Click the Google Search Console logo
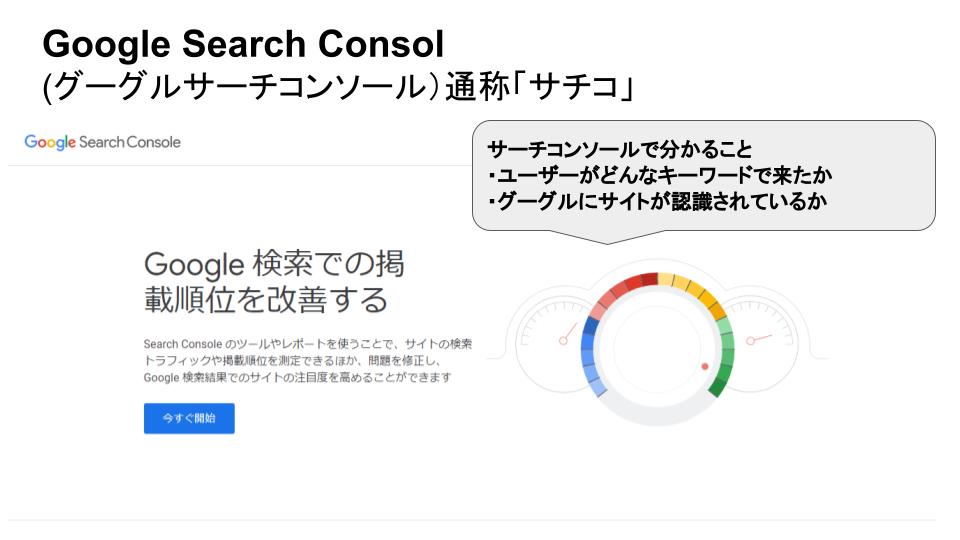Viewport: 960px width, 540px height. (102, 142)
